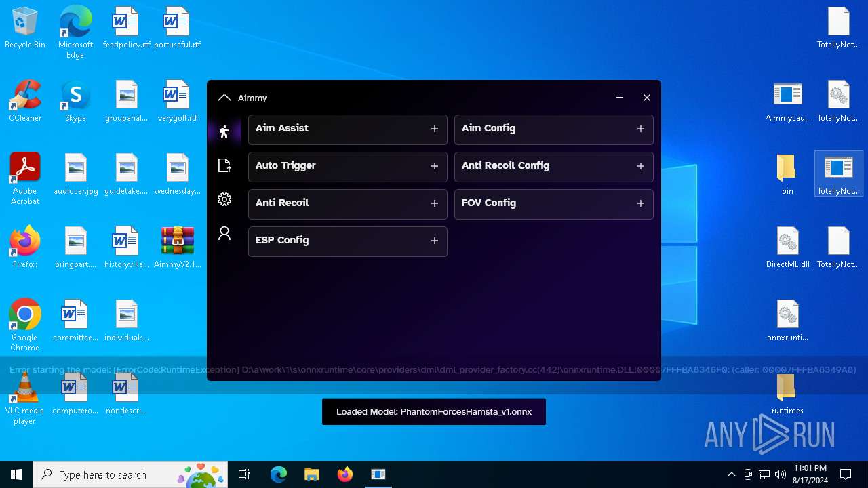Viewport: 868px width, 488px height.
Task: Select the audiocar.jpg desktop file
Action: [76, 175]
